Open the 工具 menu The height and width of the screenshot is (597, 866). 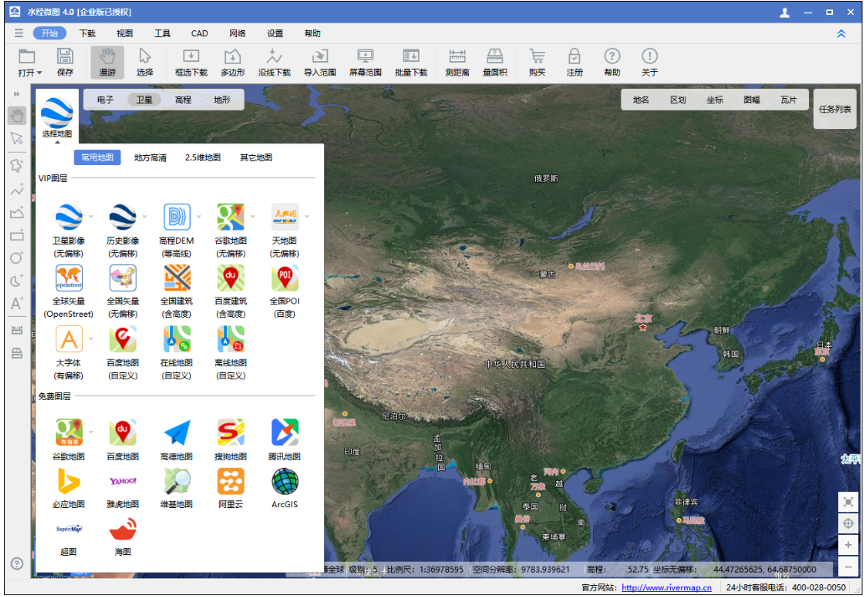(162, 33)
